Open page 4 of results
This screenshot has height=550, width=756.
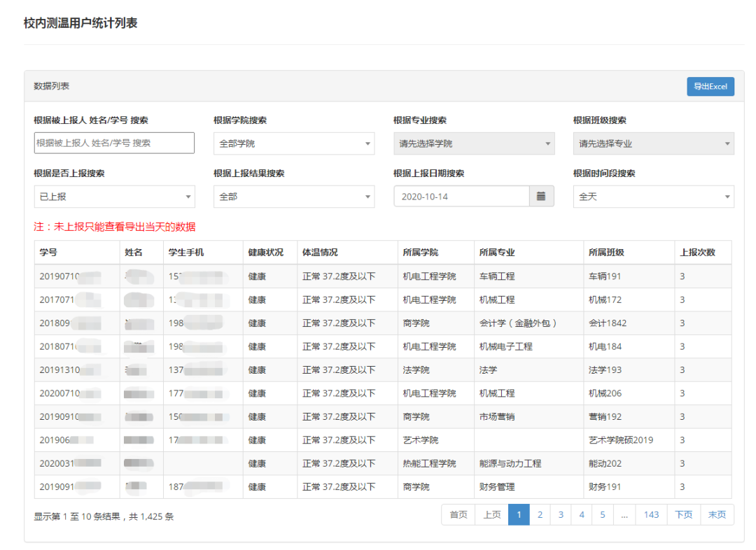click(x=582, y=515)
